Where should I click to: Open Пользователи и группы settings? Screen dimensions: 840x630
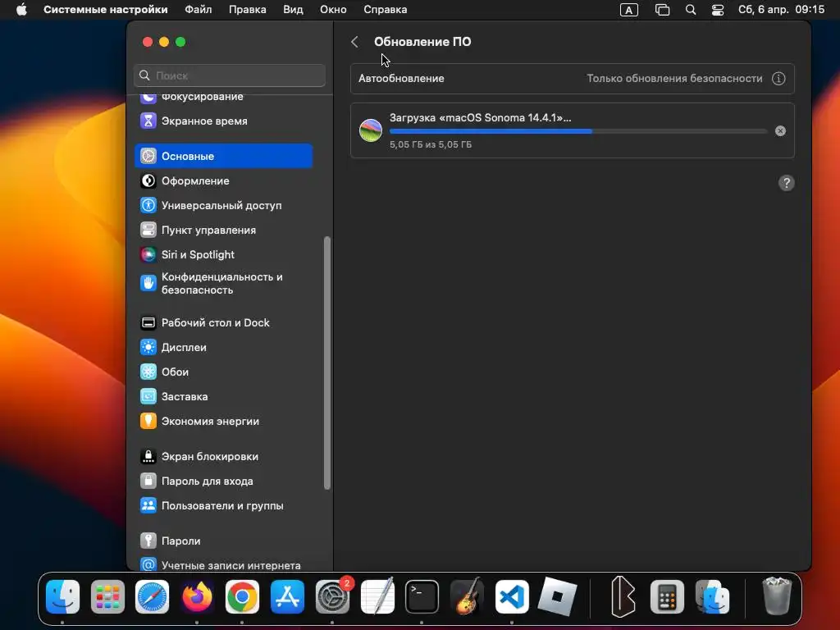point(223,505)
